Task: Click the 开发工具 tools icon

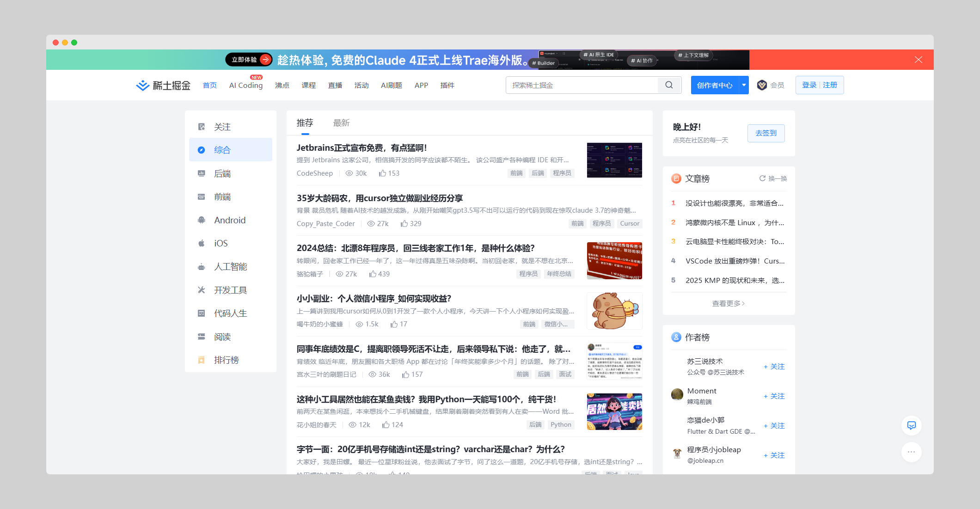Action: click(202, 290)
